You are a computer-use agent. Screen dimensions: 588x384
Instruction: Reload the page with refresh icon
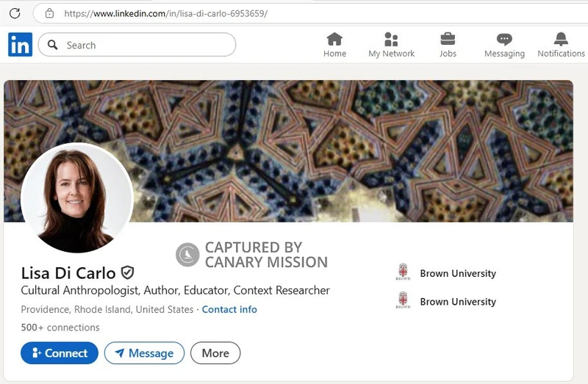15,13
